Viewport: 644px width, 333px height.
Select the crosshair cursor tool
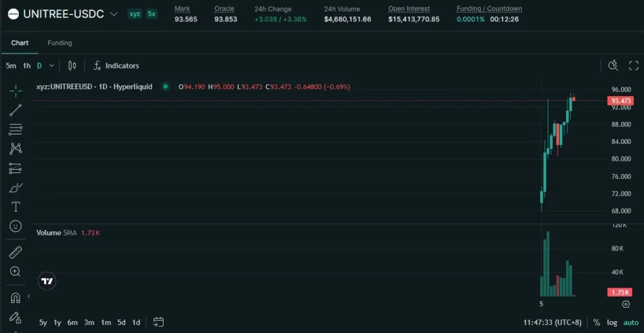click(16, 91)
